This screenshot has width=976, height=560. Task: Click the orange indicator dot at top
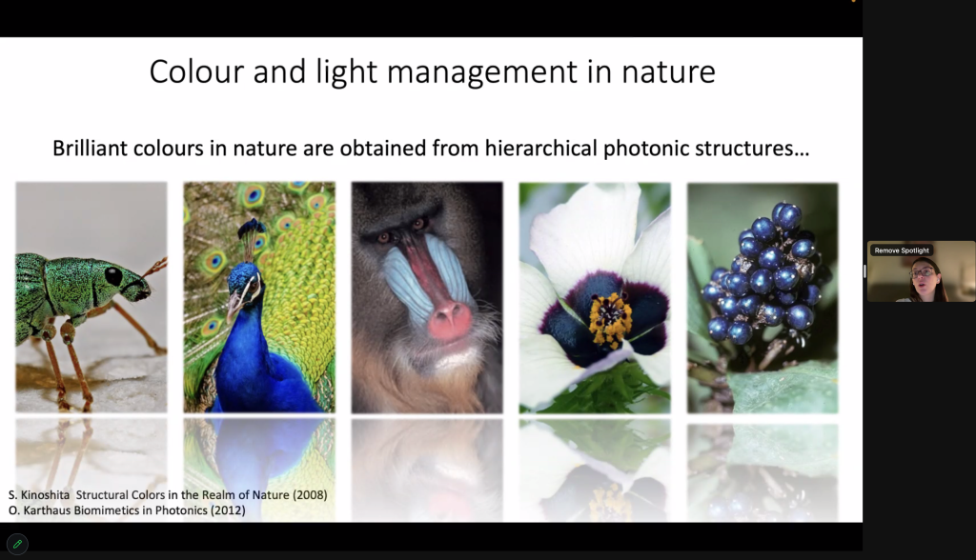pos(854,1)
